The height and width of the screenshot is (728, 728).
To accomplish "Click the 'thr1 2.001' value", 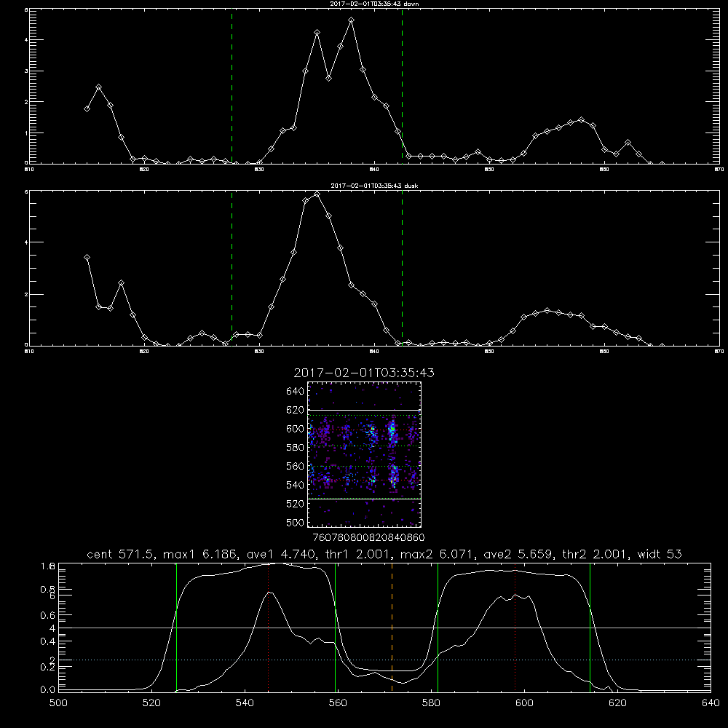I will (x=357, y=554).
